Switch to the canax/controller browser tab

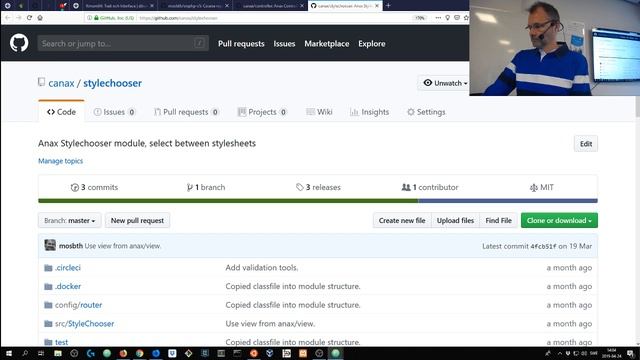(x=269, y=6)
